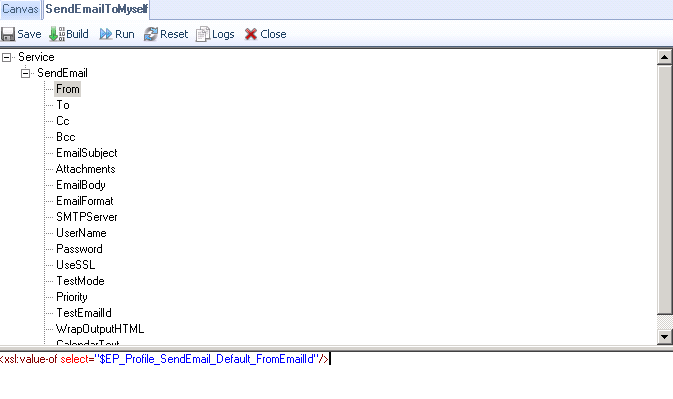673x399 pixels.
Task: Click the scrollbar down arrow
Action: (x=664, y=337)
